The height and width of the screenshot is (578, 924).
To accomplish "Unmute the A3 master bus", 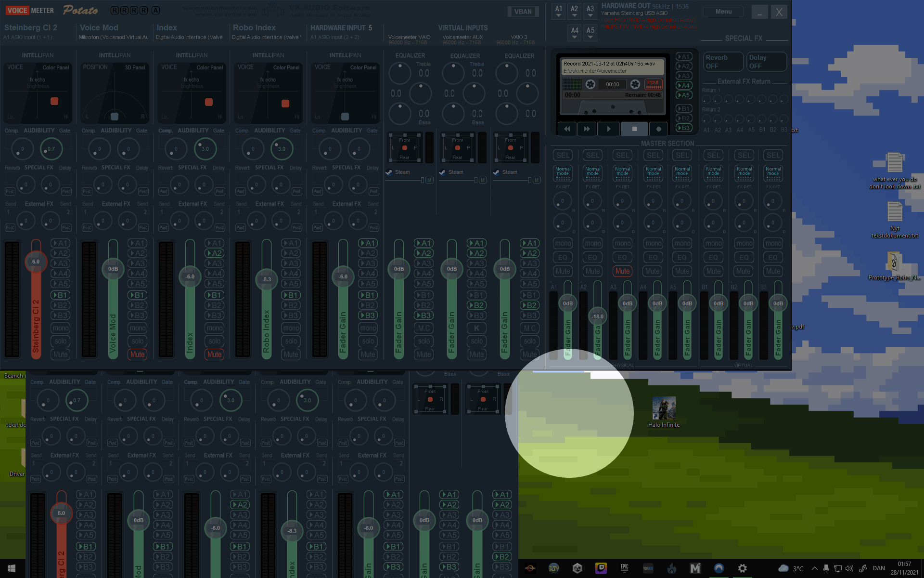I will (x=622, y=271).
